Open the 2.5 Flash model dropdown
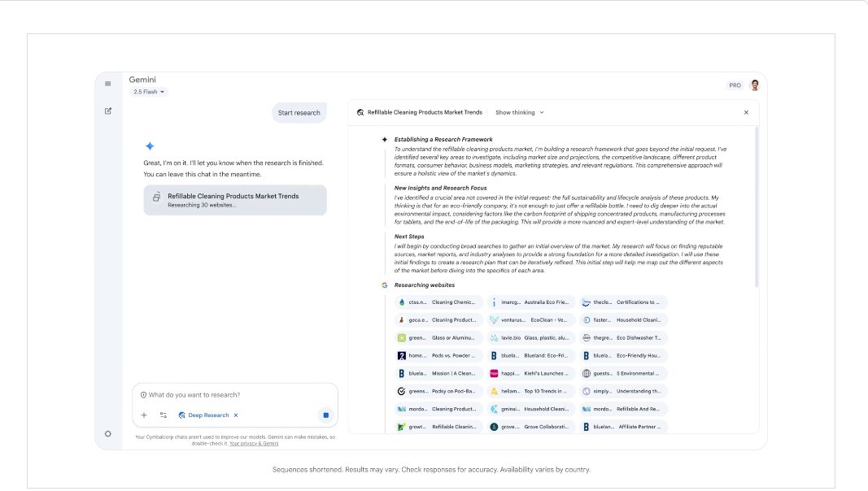This screenshot has width=868, height=491. (x=148, y=92)
